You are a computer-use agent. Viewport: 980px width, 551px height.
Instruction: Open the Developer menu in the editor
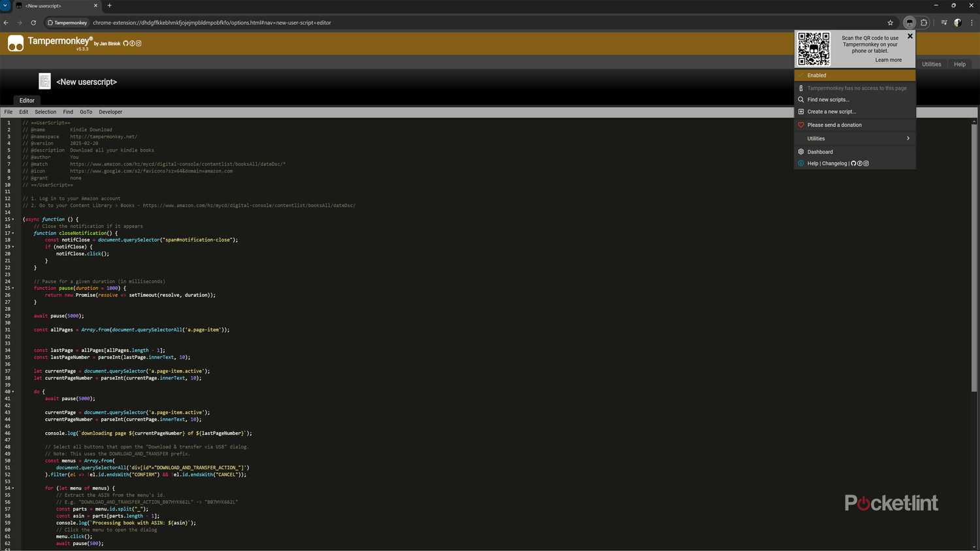110,112
